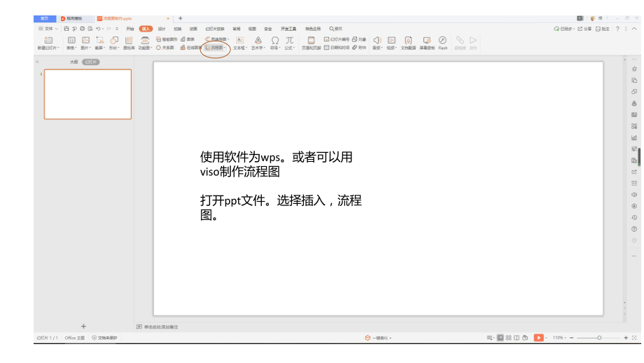The width and height of the screenshot is (644, 363).
Task: Collapse the ribbon with the up chevron
Action: pyautogui.click(x=634, y=29)
